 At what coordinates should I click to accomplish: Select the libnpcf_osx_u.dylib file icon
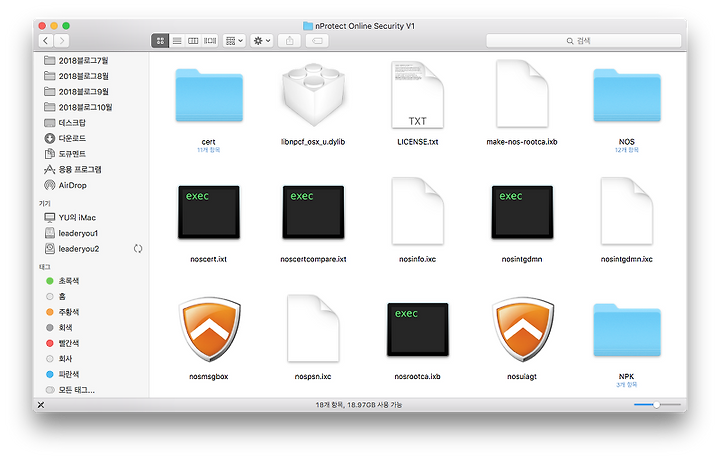click(x=313, y=95)
